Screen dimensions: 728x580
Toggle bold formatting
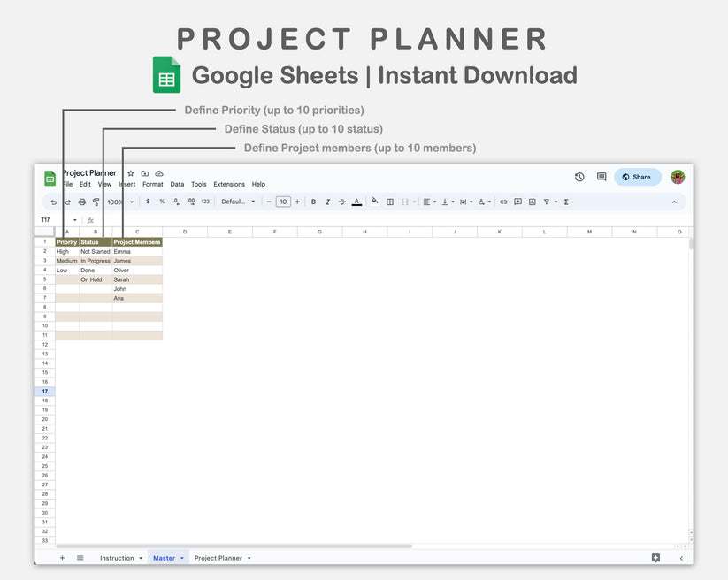pos(312,202)
